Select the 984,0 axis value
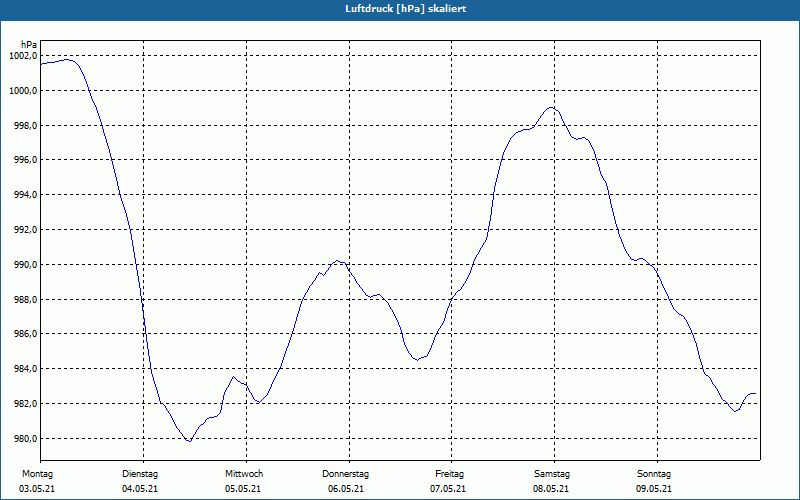The height and width of the screenshot is (500, 800). click(x=26, y=369)
